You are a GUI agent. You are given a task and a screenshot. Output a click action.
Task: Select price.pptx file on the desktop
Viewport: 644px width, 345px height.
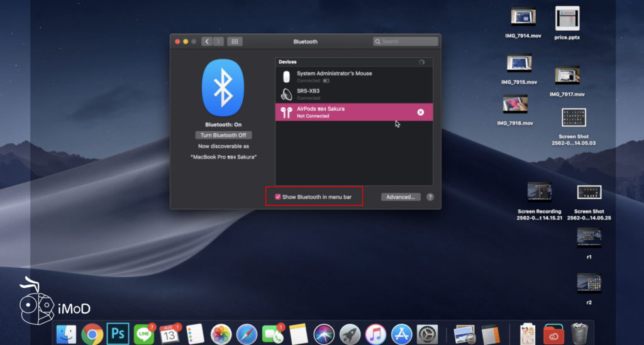[x=567, y=23]
